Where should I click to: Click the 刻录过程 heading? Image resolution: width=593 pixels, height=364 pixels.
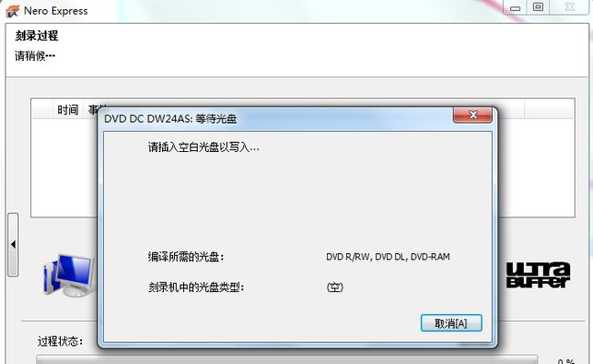click(x=36, y=35)
